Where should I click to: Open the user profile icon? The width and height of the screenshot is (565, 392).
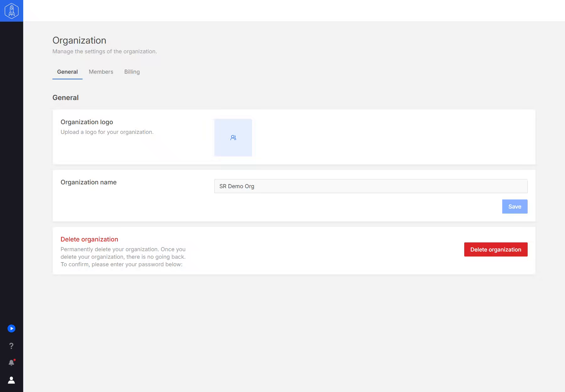tap(11, 380)
